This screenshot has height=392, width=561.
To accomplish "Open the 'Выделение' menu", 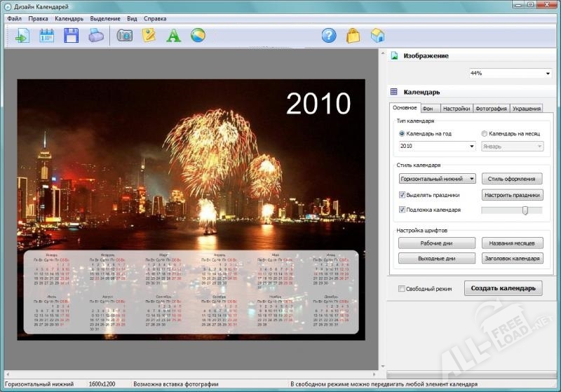I will (x=105, y=18).
